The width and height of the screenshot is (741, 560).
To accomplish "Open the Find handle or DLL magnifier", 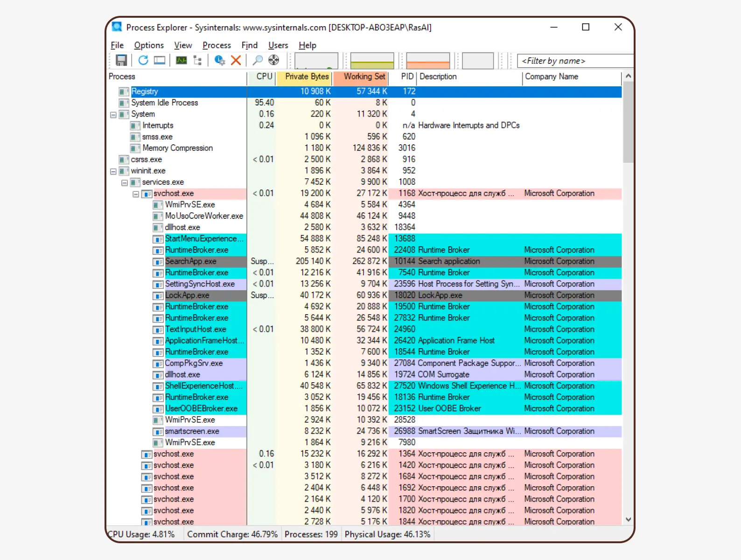I will (258, 60).
